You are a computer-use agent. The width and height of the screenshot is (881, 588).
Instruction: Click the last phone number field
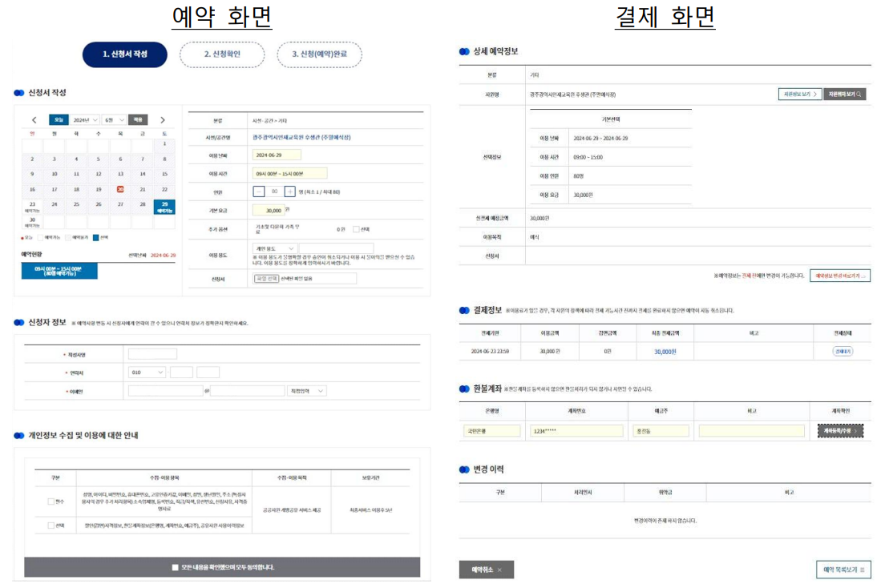[x=208, y=372]
